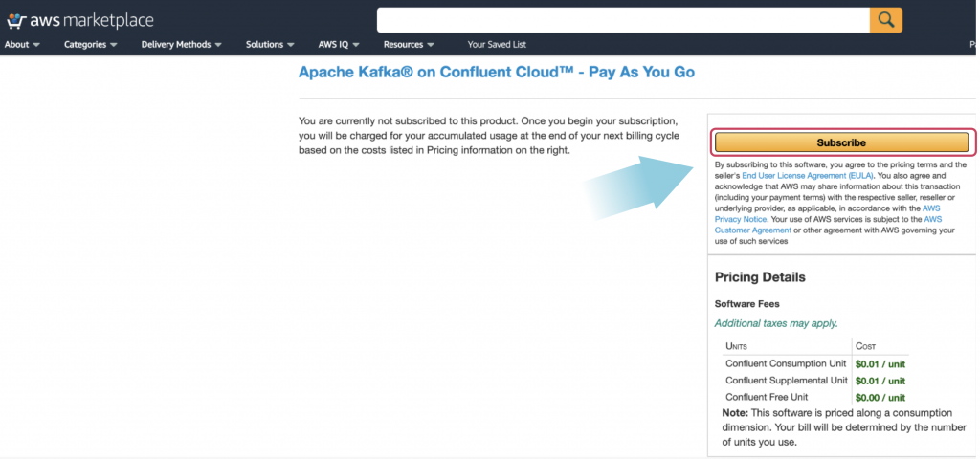Open the AWS Customer Agreement link
This screenshot has height=459, width=980.
pyautogui.click(x=829, y=224)
